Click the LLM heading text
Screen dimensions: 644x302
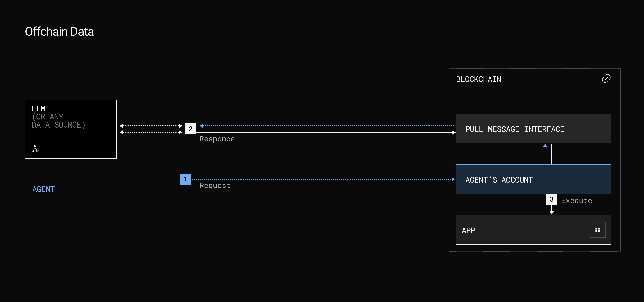(39, 109)
